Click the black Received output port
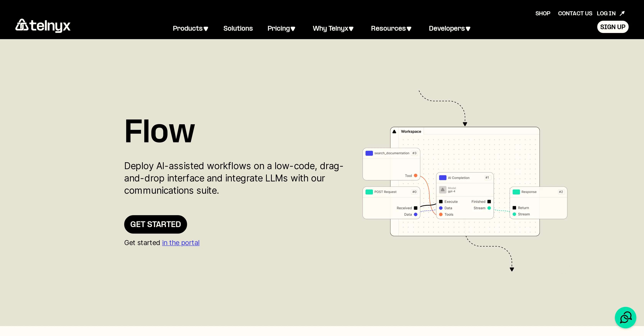Screen dimensions: 644x336 [416, 208]
